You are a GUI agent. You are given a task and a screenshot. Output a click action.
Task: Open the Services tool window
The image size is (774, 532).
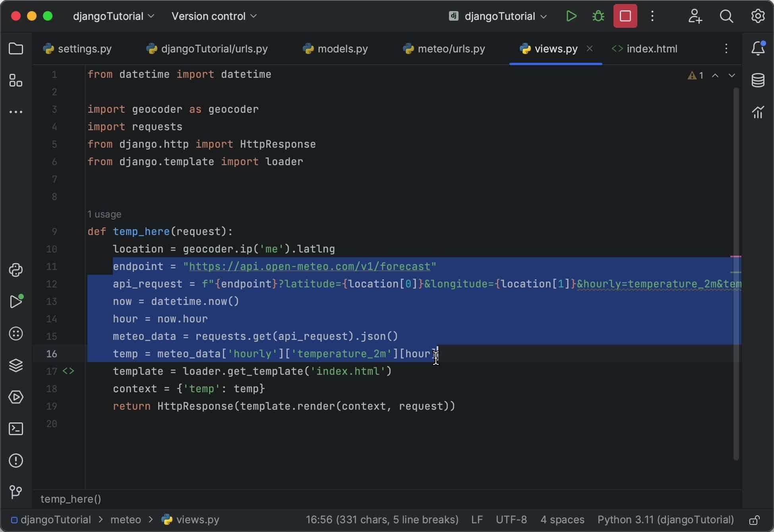tap(16, 397)
